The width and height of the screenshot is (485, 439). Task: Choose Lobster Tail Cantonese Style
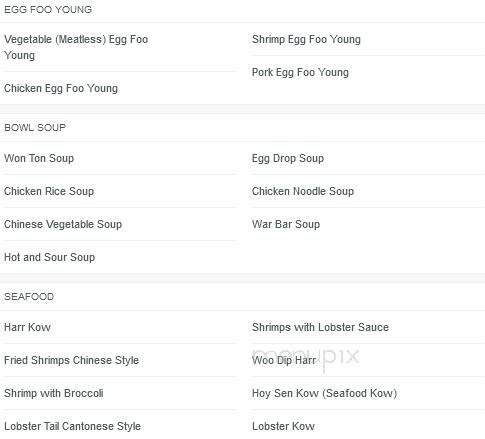tap(72, 426)
